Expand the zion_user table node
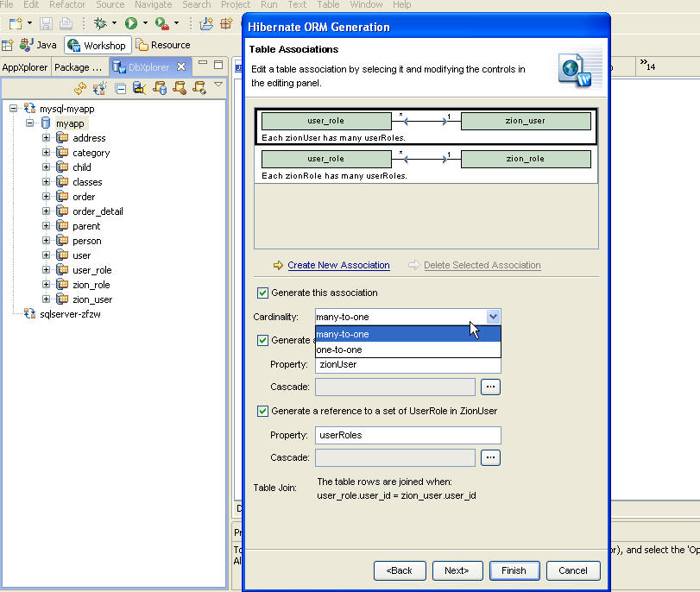The width and height of the screenshot is (700, 592). click(46, 299)
